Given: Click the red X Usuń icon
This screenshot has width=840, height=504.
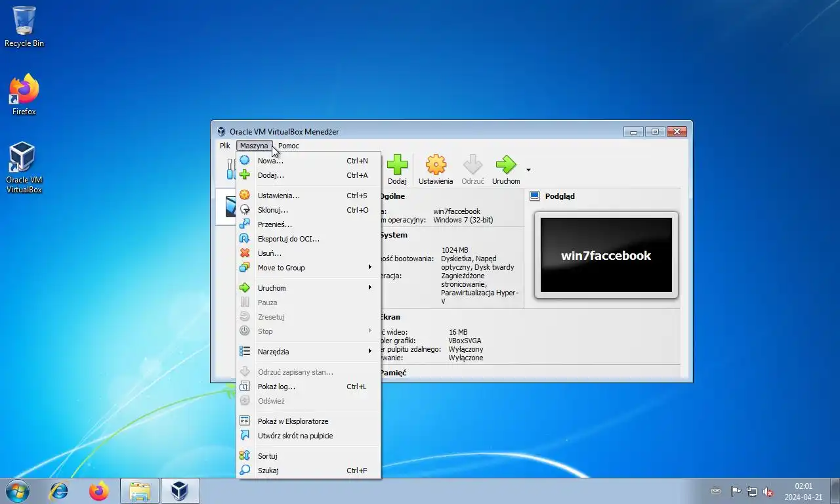Looking at the screenshot, I should [x=245, y=253].
